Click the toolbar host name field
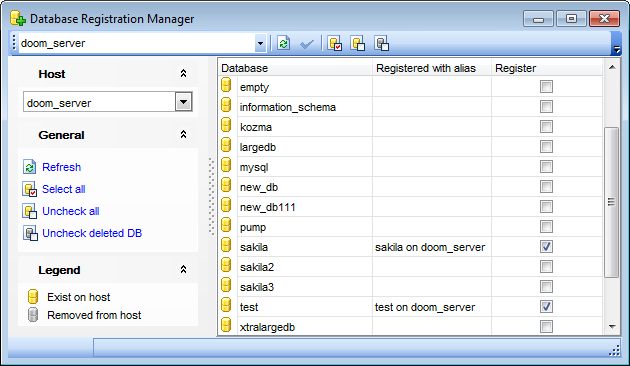 point(137,43)
